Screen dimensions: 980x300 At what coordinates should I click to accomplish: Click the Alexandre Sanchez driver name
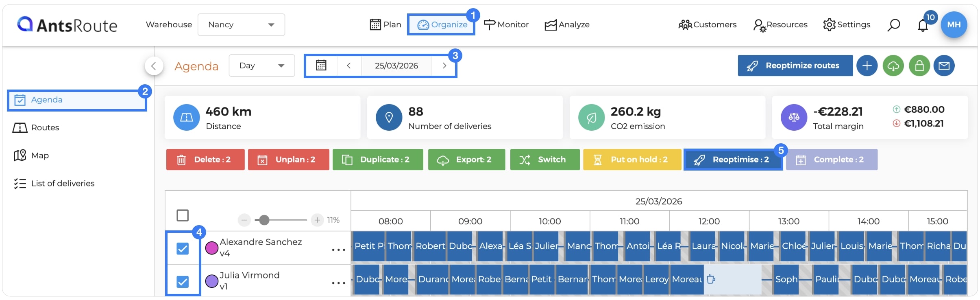pos(261,242)
